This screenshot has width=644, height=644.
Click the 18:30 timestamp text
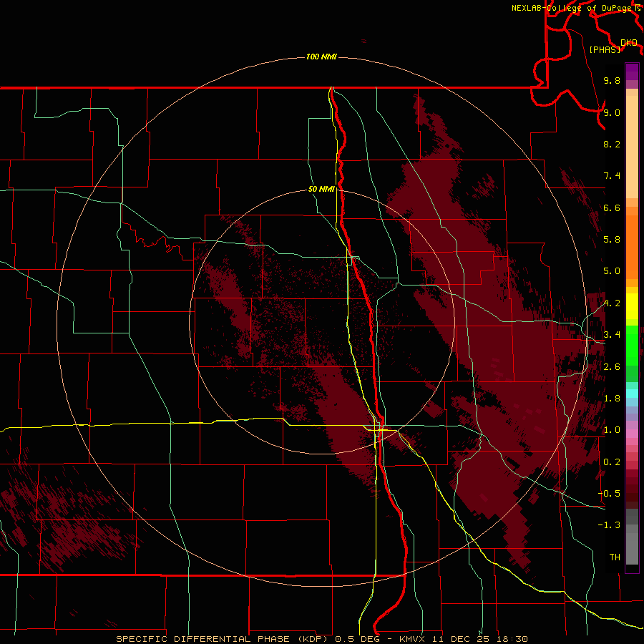(512, 639)
